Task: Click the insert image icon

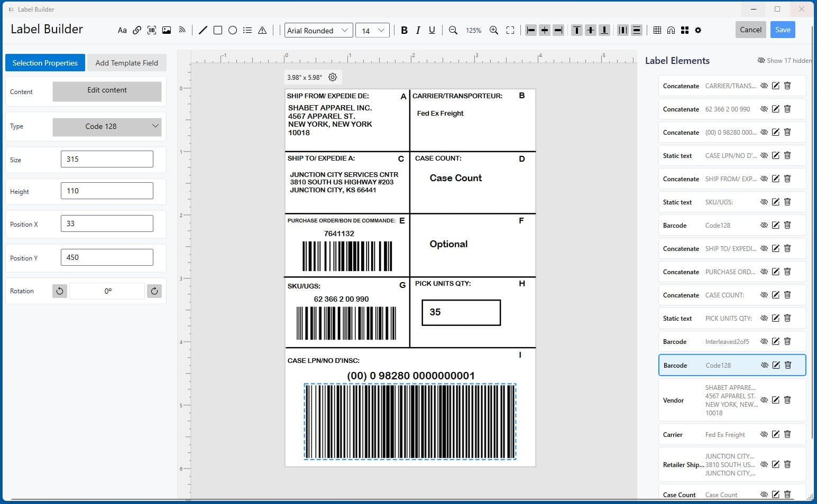Action: pos(167,30)
